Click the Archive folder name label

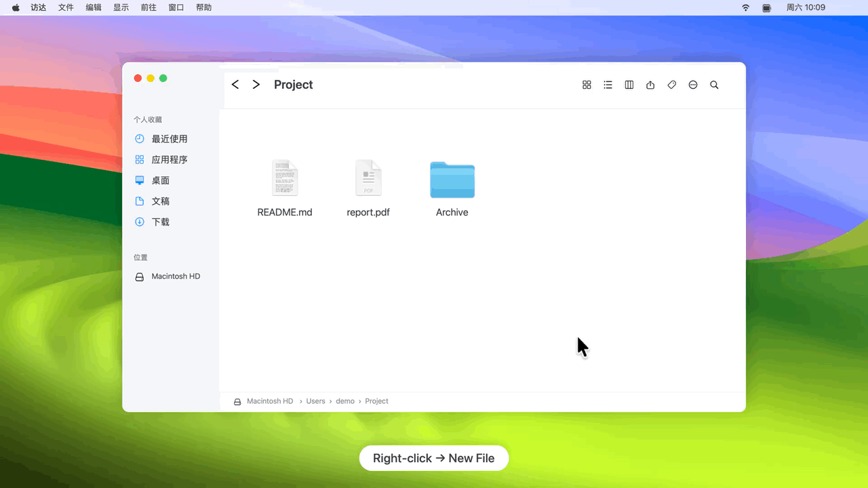(x=452, y=212)
